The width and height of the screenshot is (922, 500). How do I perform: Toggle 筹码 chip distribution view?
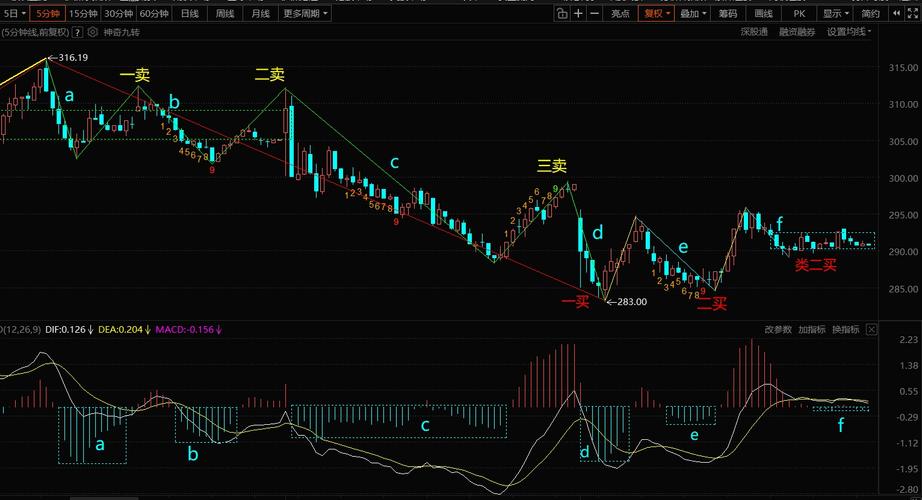pyautogui.click(x=727, y=14)
